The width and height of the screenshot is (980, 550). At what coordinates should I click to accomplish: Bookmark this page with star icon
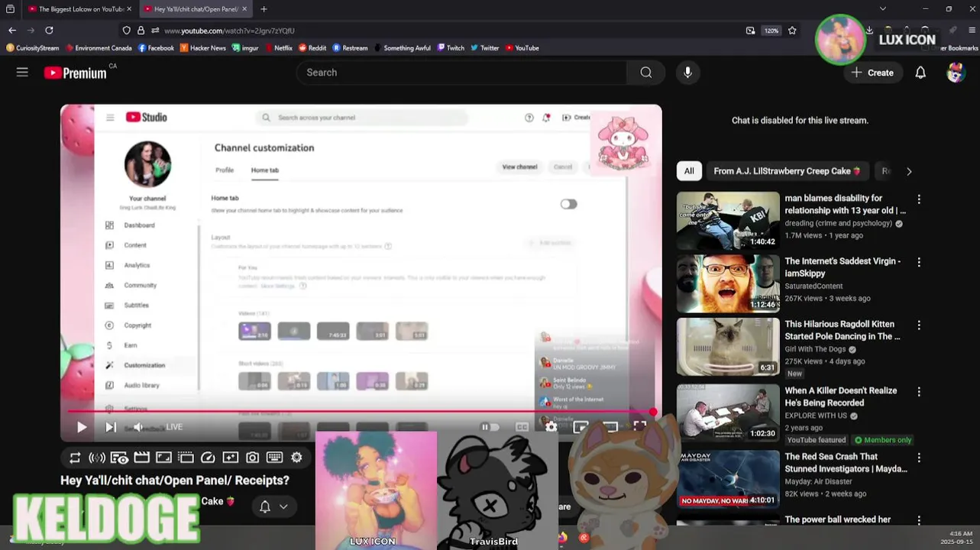pos(792,31)
